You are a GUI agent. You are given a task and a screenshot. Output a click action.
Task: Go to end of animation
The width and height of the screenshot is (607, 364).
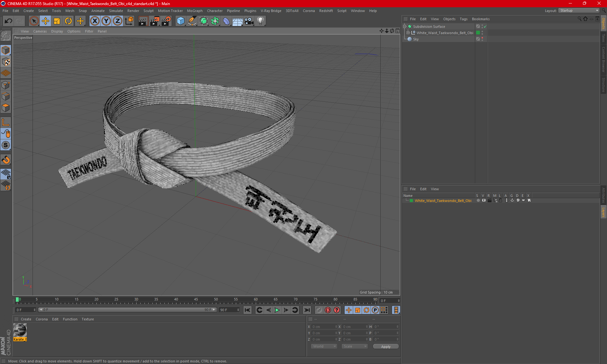pos(307,310)
